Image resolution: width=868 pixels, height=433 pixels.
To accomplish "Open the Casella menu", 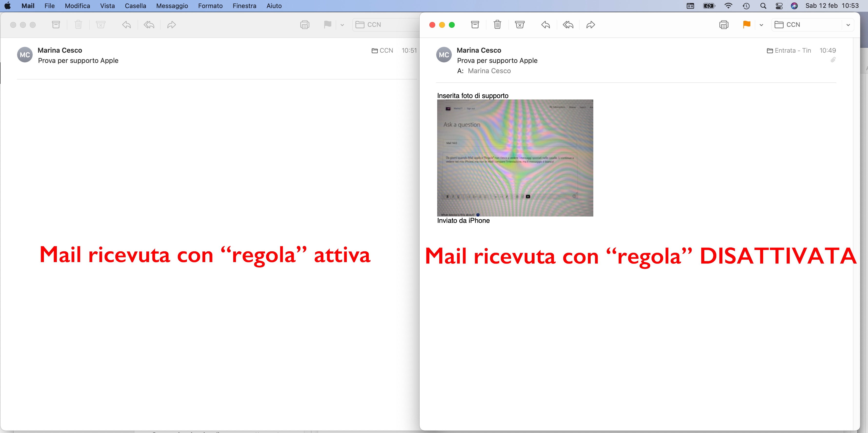I will coord(135,6).
